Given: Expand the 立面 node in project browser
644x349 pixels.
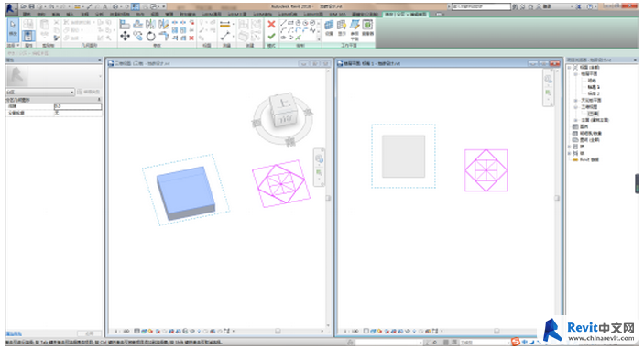Looking at the screenshot, I should click(576, 120).
